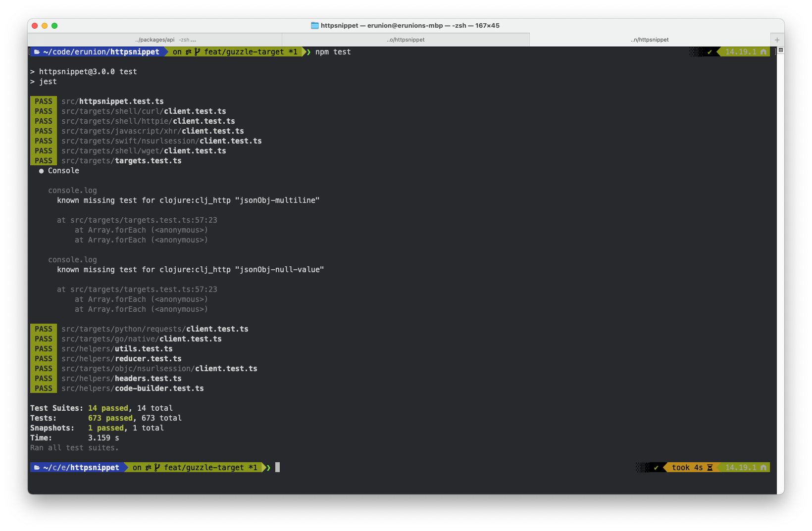Click 'src/helpers/code-builder.test.ts' path
This screenshot has width=812, height=531.
tap(133, 388)
